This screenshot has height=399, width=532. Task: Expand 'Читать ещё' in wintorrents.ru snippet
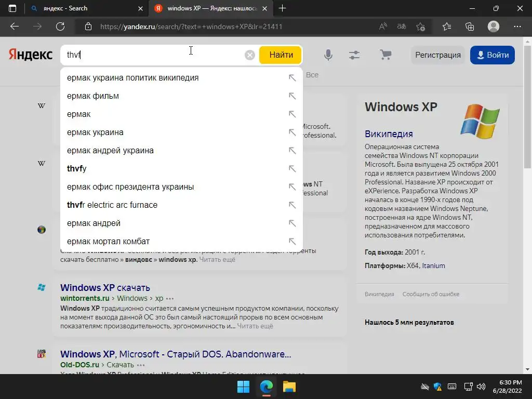[x=255, y=326]
